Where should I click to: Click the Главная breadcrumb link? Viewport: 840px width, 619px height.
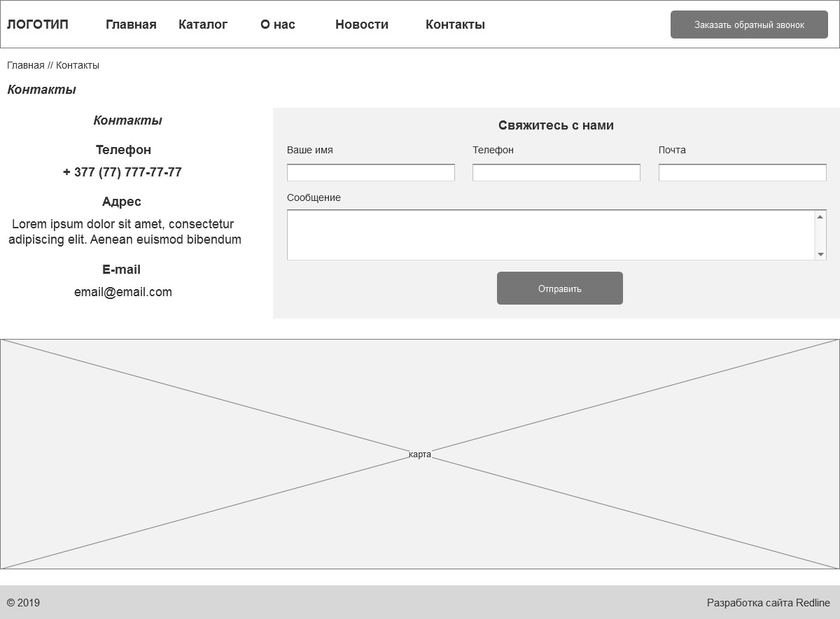(26, 65)
